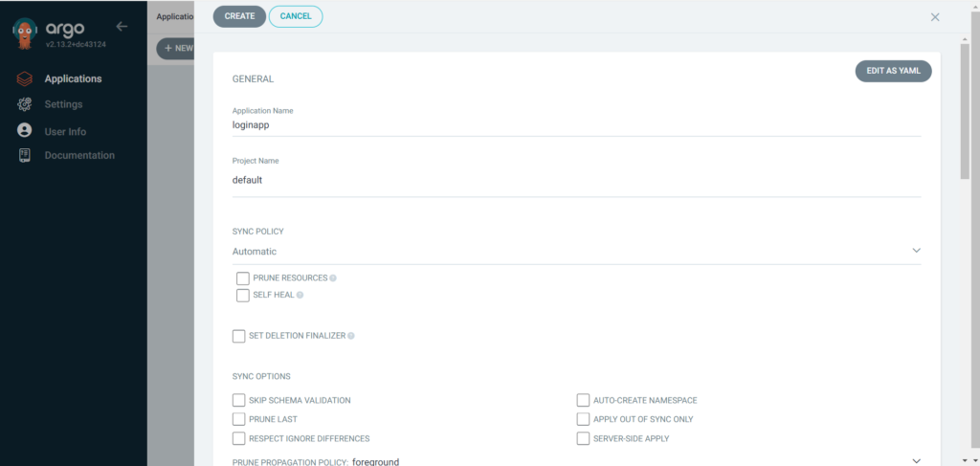Click the NEW APP button behind the panel
Image resolution: width=980 pixels, height=466 pixels.
click(x=175, y=48)
